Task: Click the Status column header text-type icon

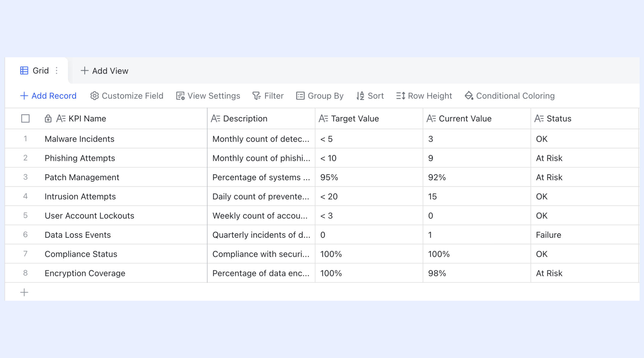Action: (x=539, y=119)
